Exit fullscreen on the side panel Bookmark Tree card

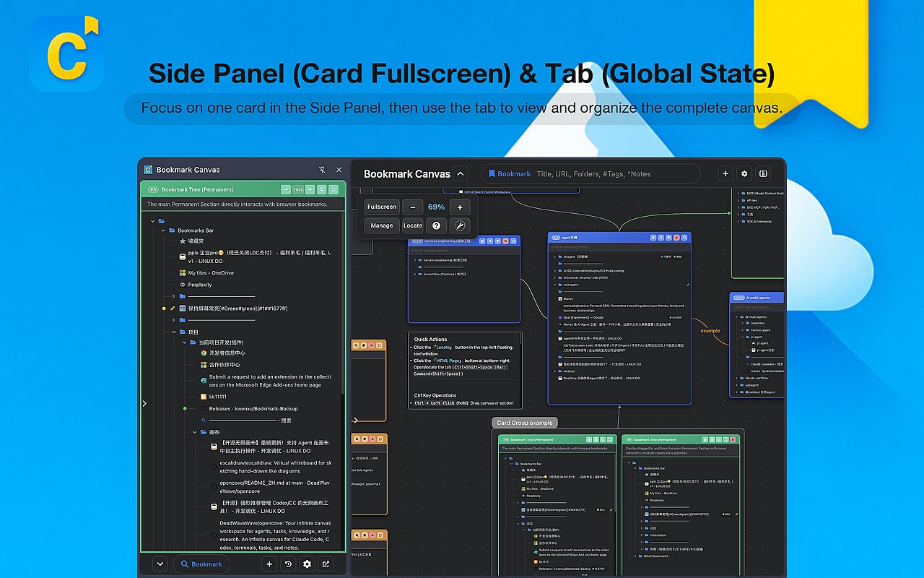coord(334,189)
